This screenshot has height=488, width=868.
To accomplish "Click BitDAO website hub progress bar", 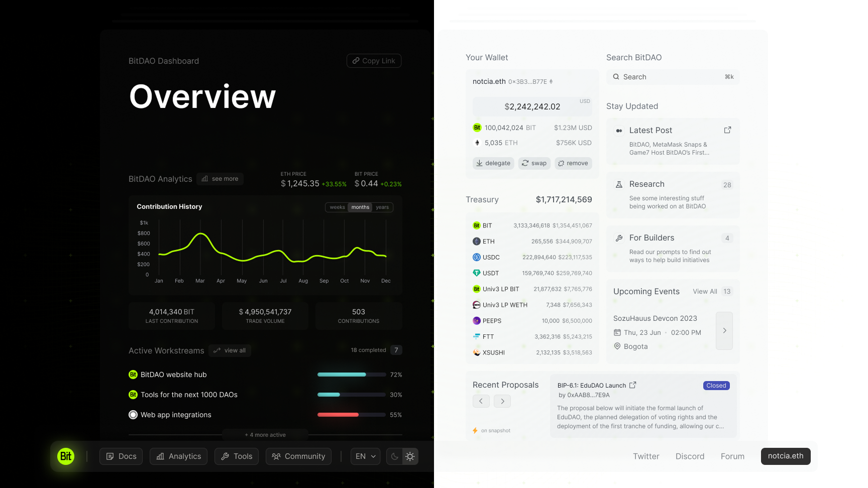I will pos(352,375).
